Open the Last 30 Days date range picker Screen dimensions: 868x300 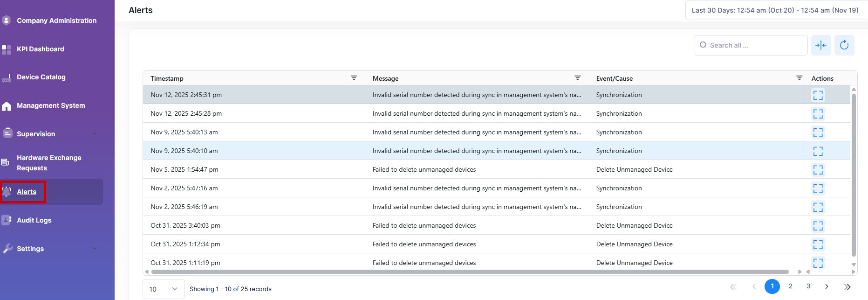[x=775, y=10]
